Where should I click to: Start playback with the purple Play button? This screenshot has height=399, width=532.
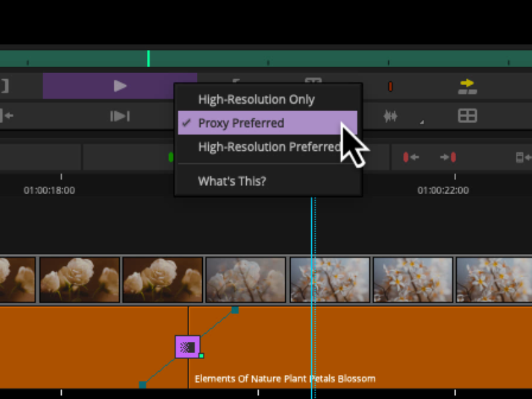point(120,86)
